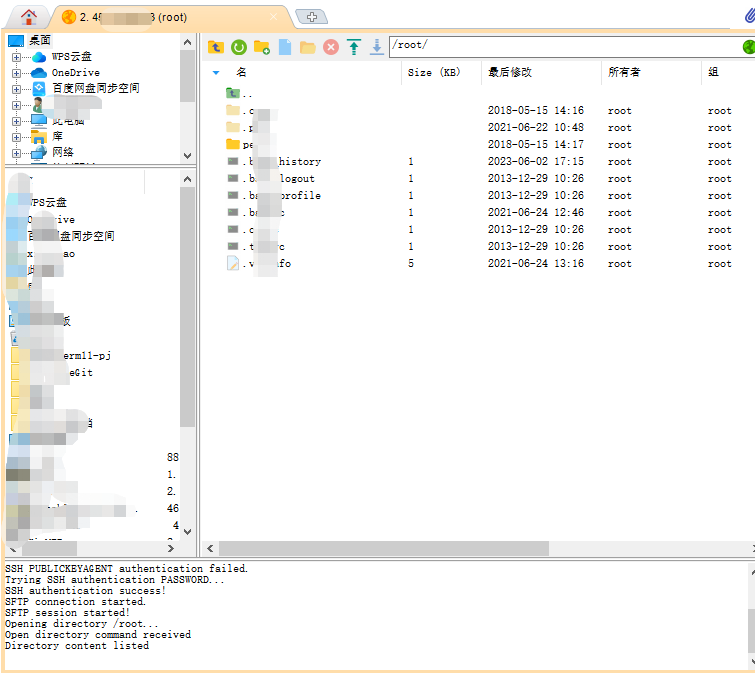Viewport: 755px width, 673px height.
Task: Sort files by Size (KB) column
Action: tap(434, 72)
